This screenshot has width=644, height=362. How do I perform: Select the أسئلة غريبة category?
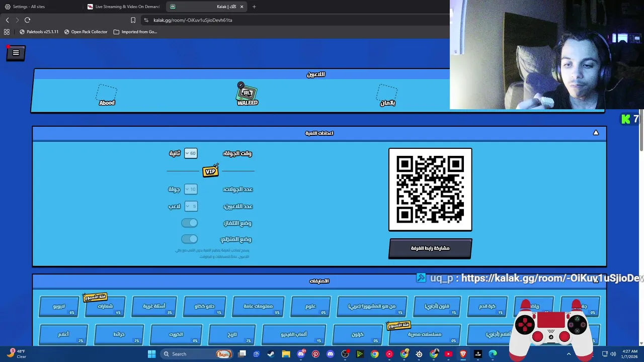154,306
